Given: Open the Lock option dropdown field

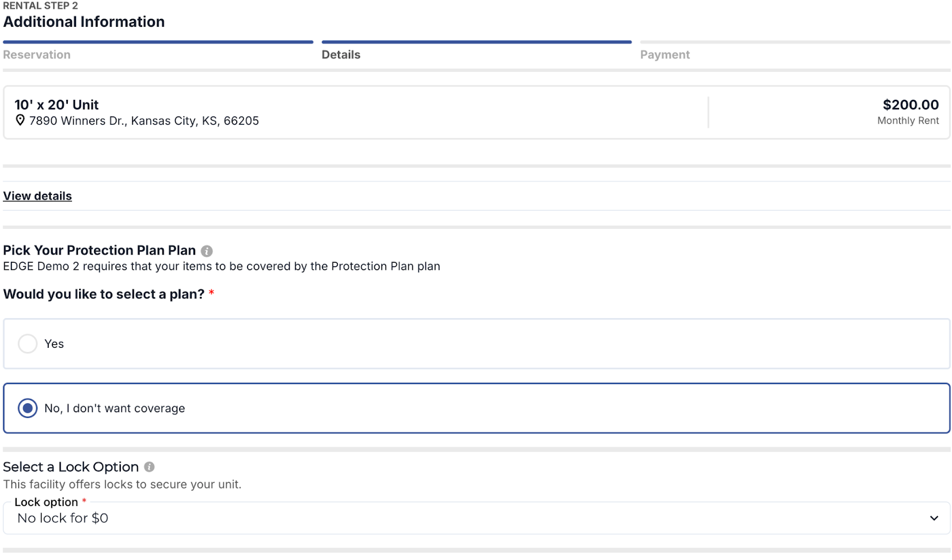Looking at the screenshot, I should pos(464,518).
